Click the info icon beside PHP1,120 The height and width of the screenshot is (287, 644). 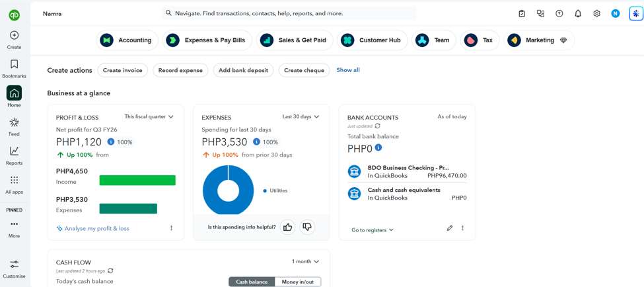tap(111, 142)
